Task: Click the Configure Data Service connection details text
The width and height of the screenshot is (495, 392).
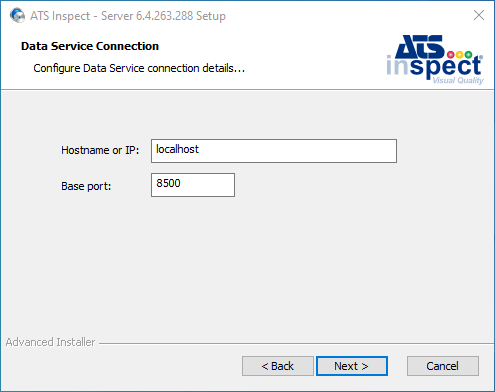Action: point(139,68)
